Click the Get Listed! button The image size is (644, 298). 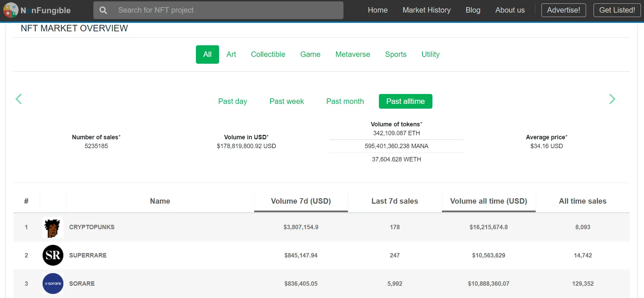[617, 10]
